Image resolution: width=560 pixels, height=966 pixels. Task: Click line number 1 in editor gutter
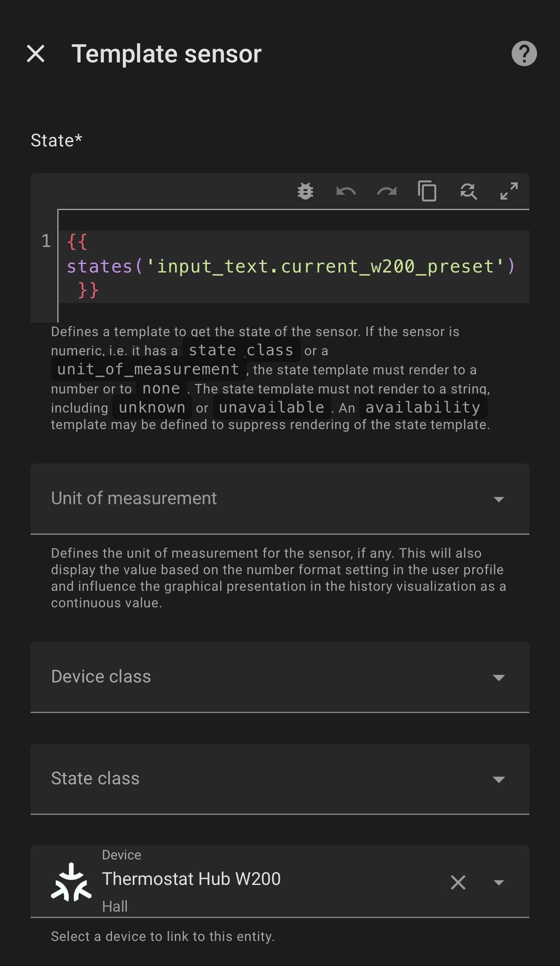tap(46, 241)
